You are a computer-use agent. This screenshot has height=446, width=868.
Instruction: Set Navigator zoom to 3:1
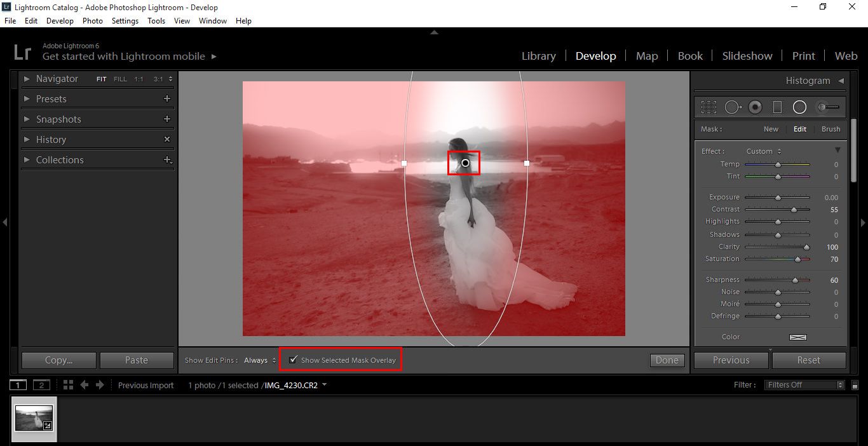[158, 79]
